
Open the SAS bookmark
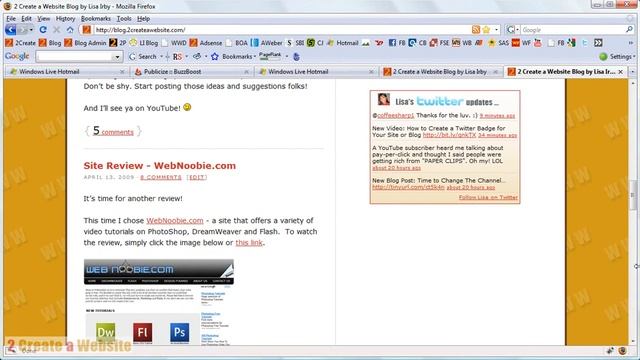click(498, 43)
